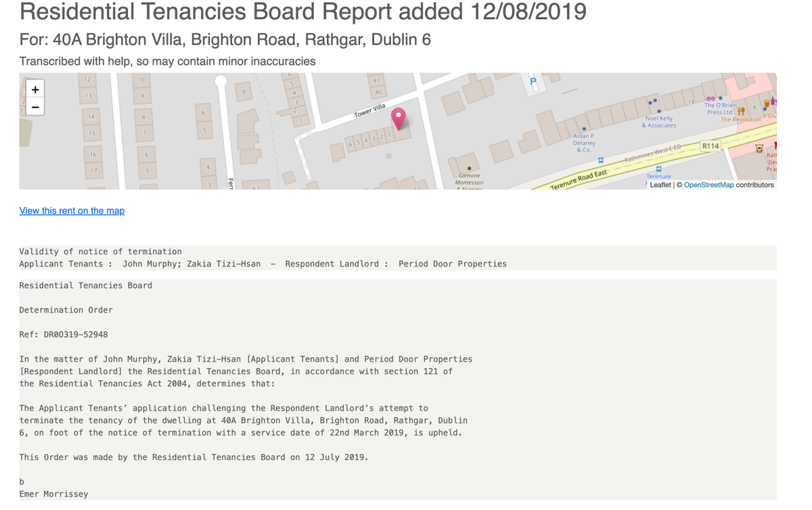Click building number 41 on the map

(378, 80)
